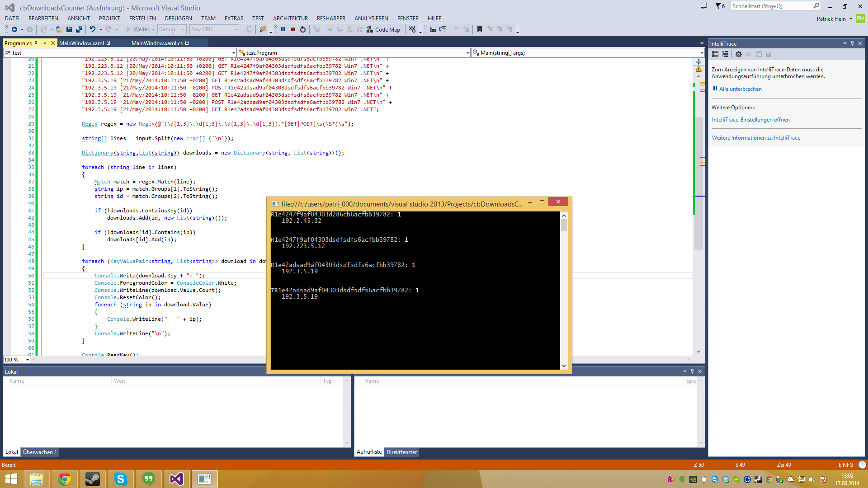The image size is (868, 488).
Task: Click Weitere Informationen zu IntelliTrace link
Action: click(x=756, y=138)
